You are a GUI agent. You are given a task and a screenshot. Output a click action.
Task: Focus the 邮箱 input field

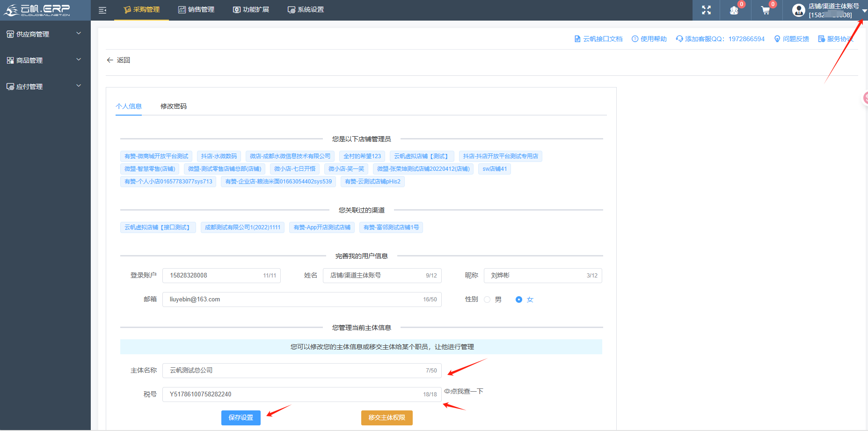302,300
